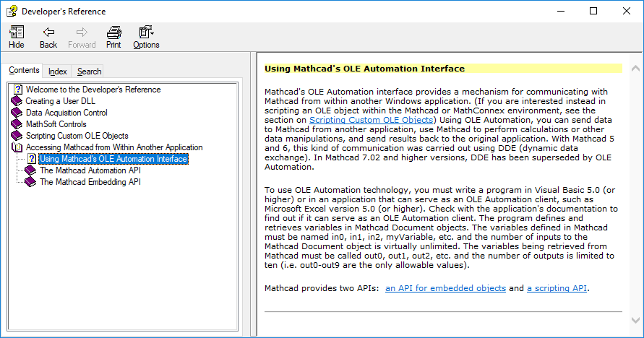The height and width of the screenshot is (338, 644).
Task: Click the purple book icon beside Creating a User DLL
Action: (17, 101)
